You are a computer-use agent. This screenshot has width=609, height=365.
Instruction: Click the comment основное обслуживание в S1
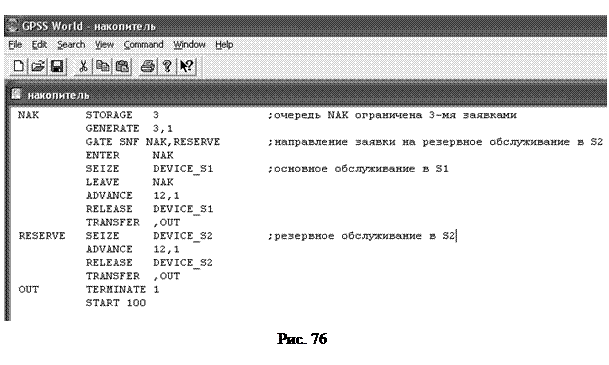tap(358, 169)
